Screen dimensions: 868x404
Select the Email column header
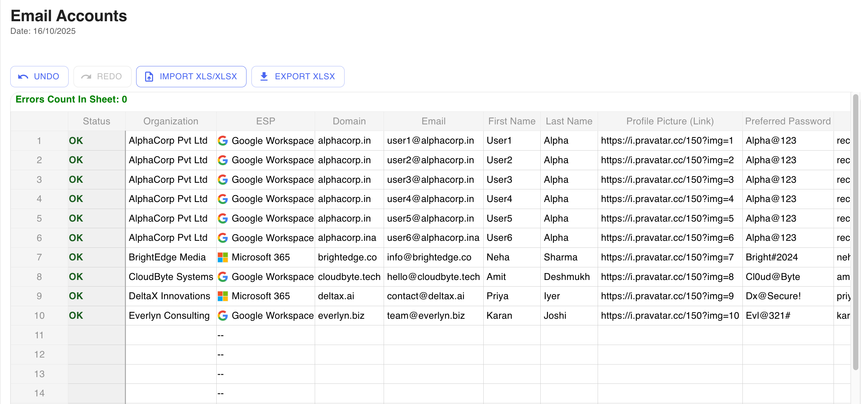(x=433, y=121)
